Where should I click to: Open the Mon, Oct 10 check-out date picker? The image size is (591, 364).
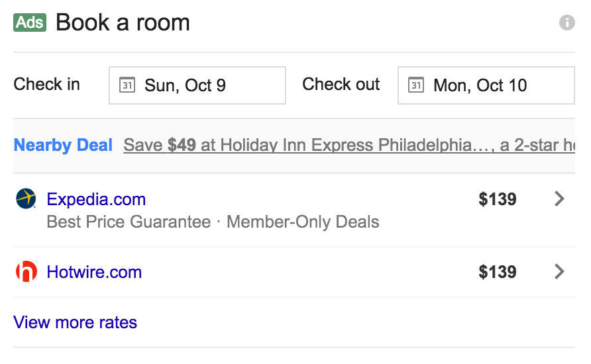[486, 85]
